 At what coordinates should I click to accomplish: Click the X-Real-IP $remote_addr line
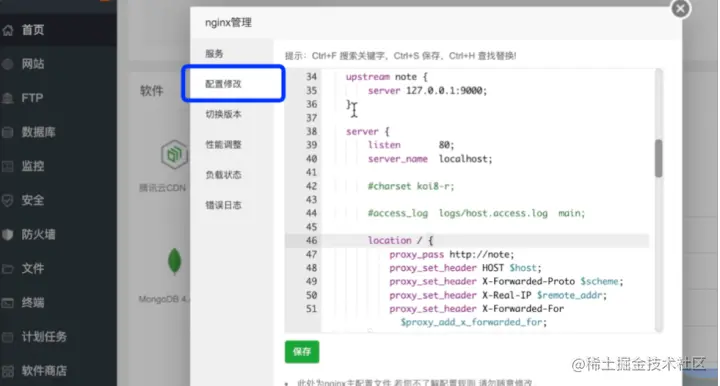pos(498,295)
